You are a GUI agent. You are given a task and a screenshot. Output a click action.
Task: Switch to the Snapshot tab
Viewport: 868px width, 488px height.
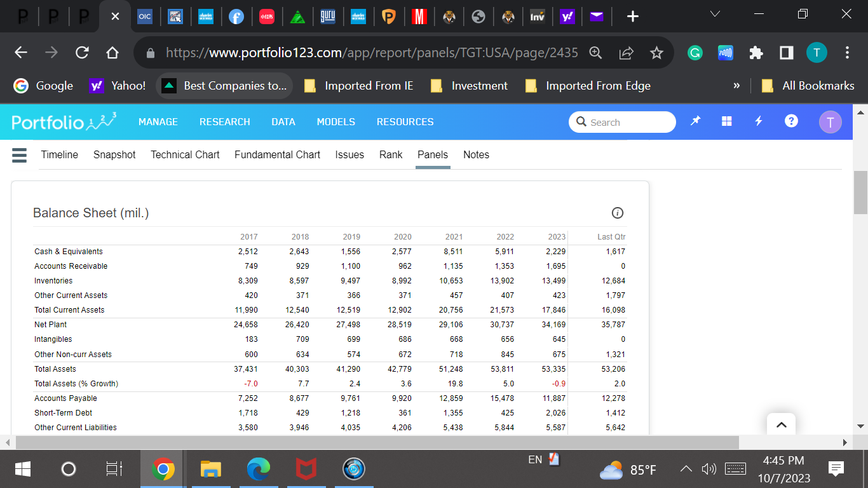(x=114, y=155)
